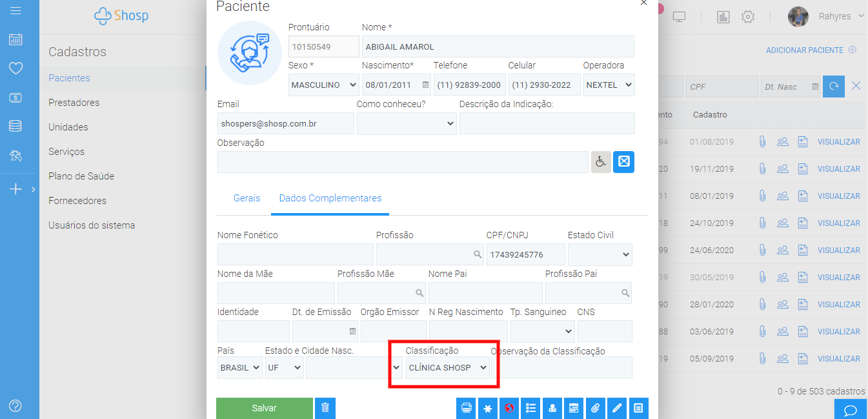This screenshot has height=419, width=868.
Task: Open the Operadora dropdown showing NEXTEL
Action: click(609, 85)
